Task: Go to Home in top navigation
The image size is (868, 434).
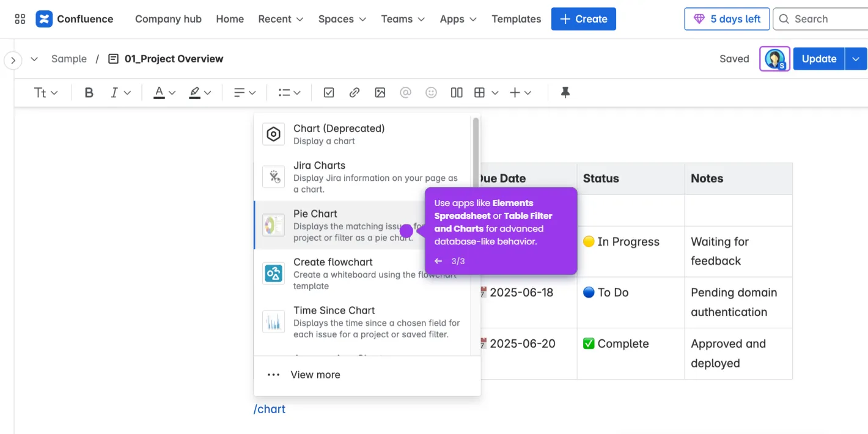Action: tap(230, 19)
